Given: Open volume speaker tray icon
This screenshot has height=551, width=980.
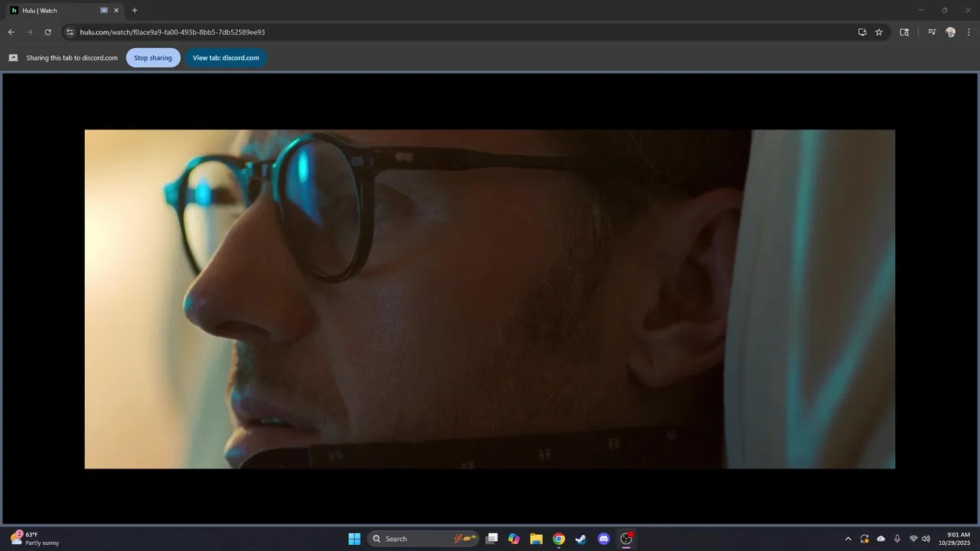Looking at the screenshot, I should pyautogui.click(x=926, y=539).
